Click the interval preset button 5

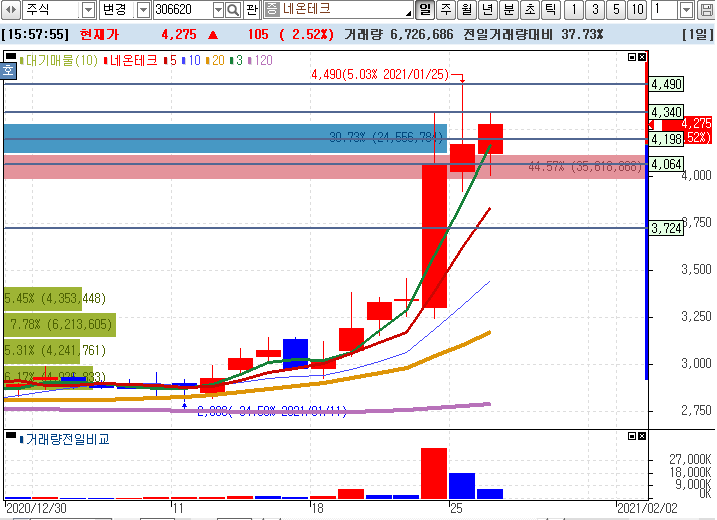click(616, 10)
